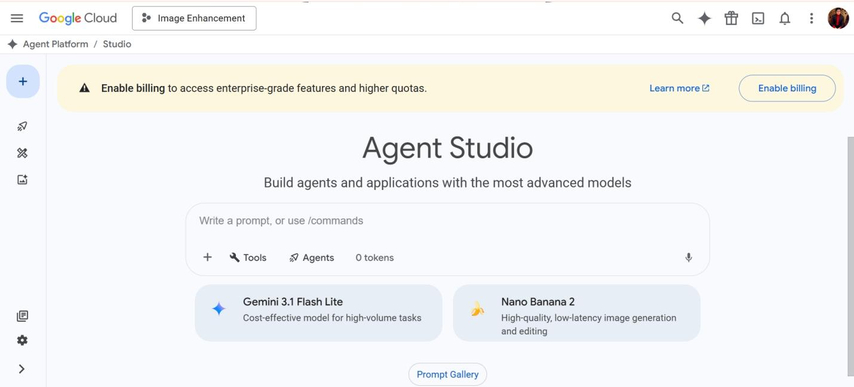Viewport: 854px width, 387px height.
Task: Click the Agent Studio heading
Action: pyautogui.click(x=448, y=148)
